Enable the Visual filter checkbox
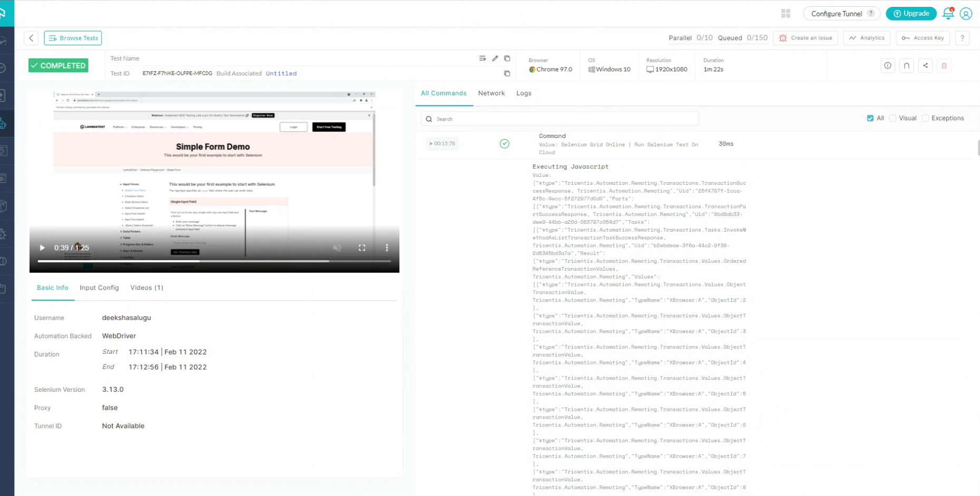 (893, 118)
